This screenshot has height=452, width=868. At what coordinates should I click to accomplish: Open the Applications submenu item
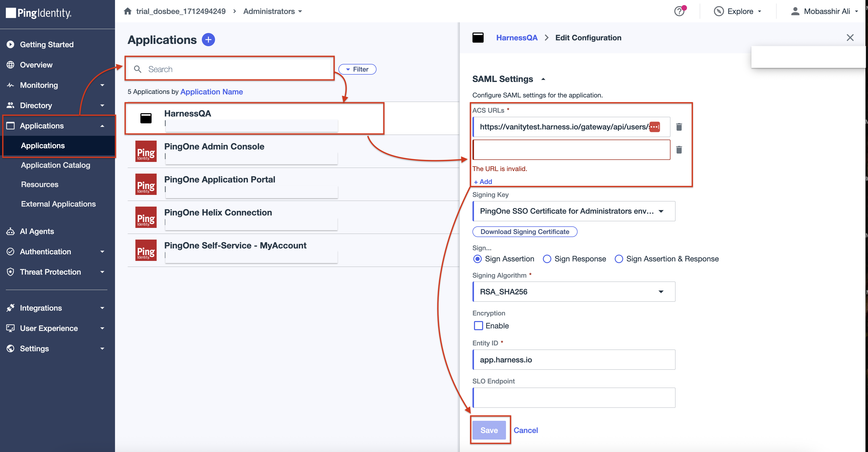coord(42,145)
